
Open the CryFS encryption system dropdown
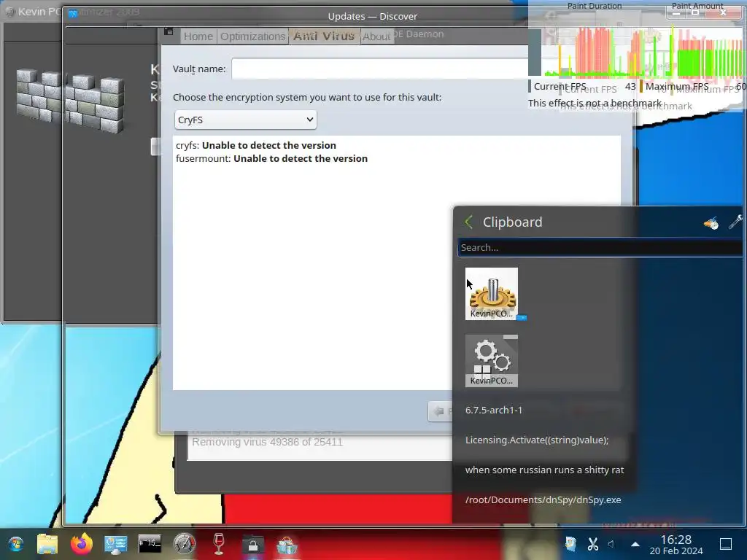(x=245, y=120)
